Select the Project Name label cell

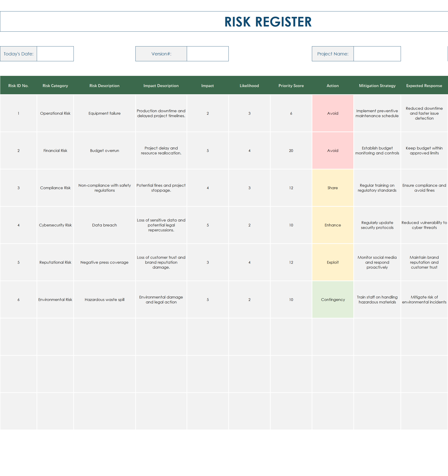tap(333, 54)
